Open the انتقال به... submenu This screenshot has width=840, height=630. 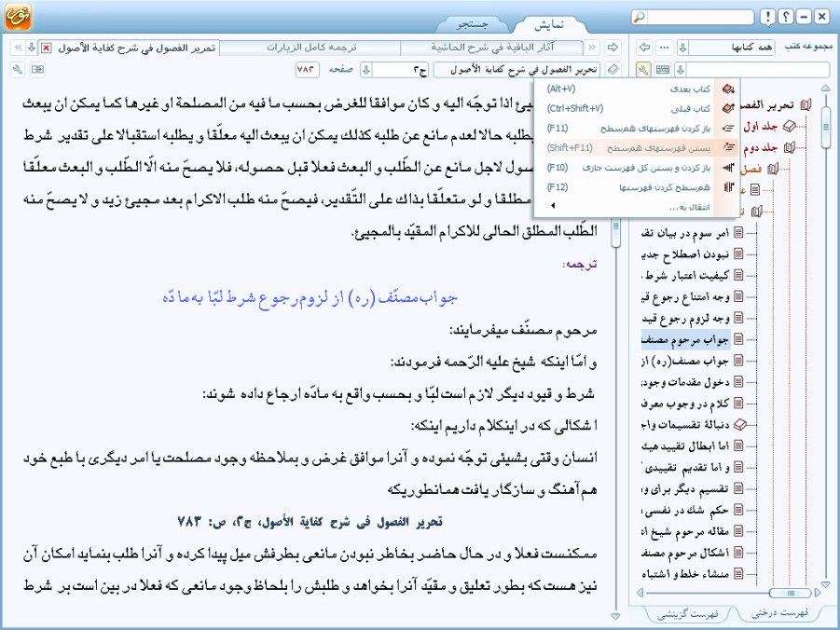[638, 207]
